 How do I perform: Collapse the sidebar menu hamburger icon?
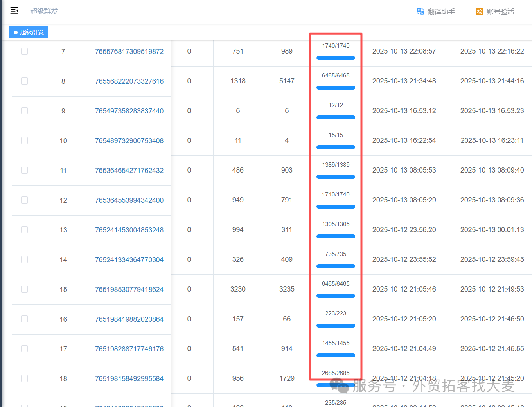[14, 11]
